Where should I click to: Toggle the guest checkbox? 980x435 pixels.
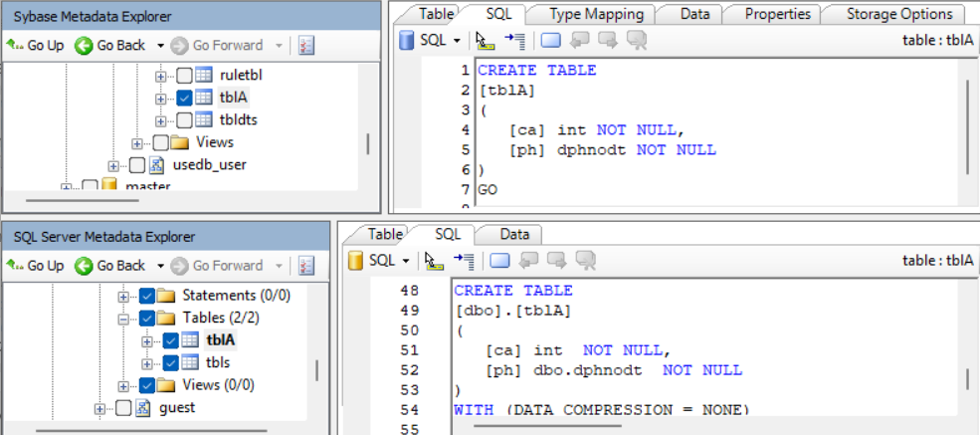[x=123, y=408]
